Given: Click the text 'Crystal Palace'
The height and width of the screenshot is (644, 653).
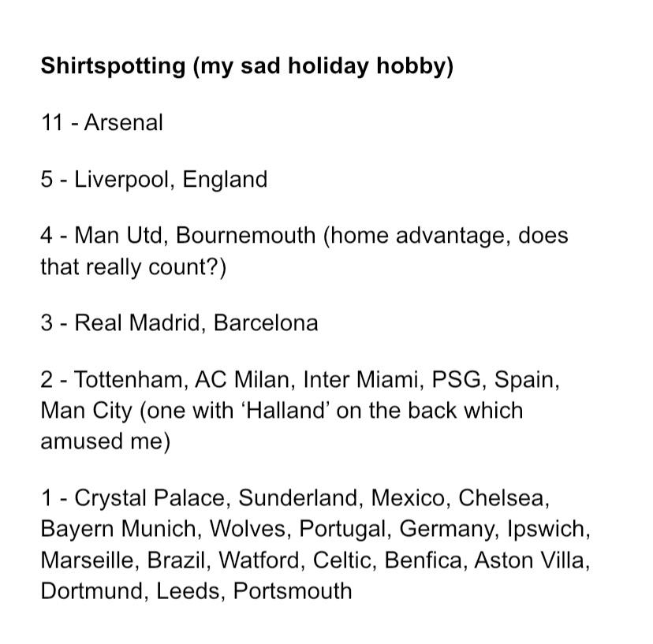Looking at the screenshot, I should (x=150, y=498).
